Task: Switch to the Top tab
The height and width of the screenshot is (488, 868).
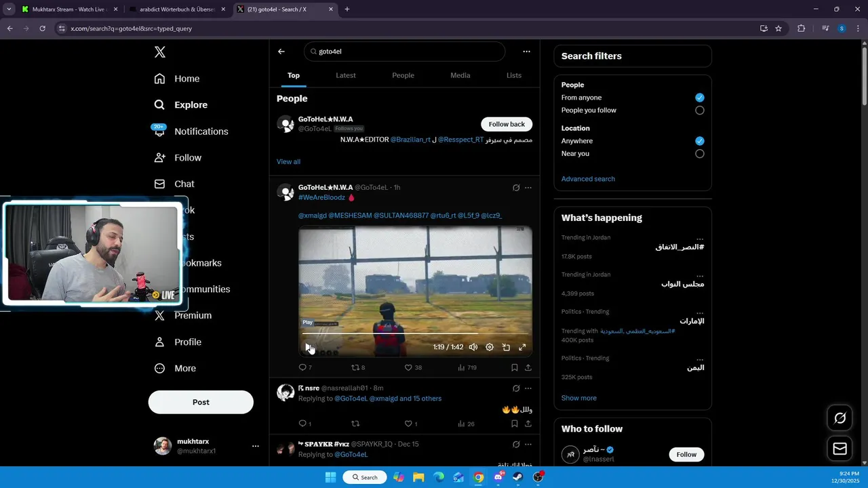Action: click(x=294, y=75)
